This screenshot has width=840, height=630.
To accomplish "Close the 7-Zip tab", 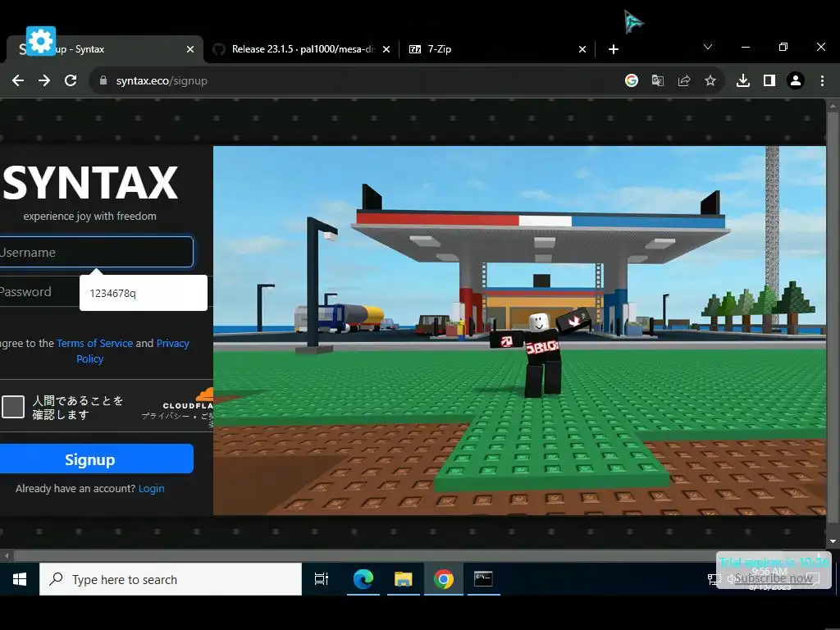I will click(582, 49).
